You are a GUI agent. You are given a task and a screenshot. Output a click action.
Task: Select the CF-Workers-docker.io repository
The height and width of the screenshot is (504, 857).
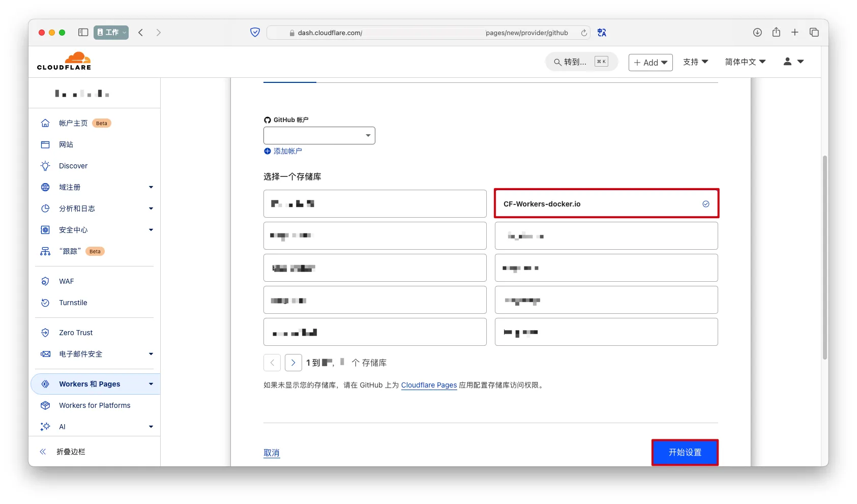point(606,203)
